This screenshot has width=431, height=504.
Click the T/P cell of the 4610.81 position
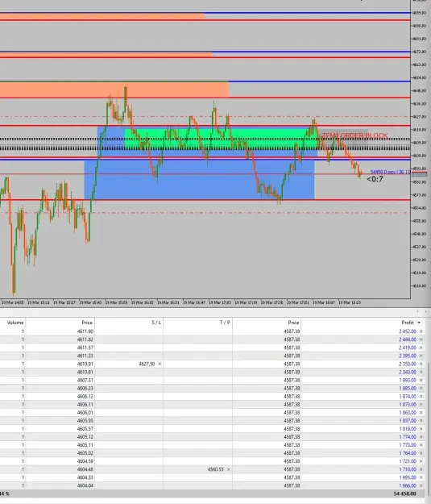[x=198, y=372]
